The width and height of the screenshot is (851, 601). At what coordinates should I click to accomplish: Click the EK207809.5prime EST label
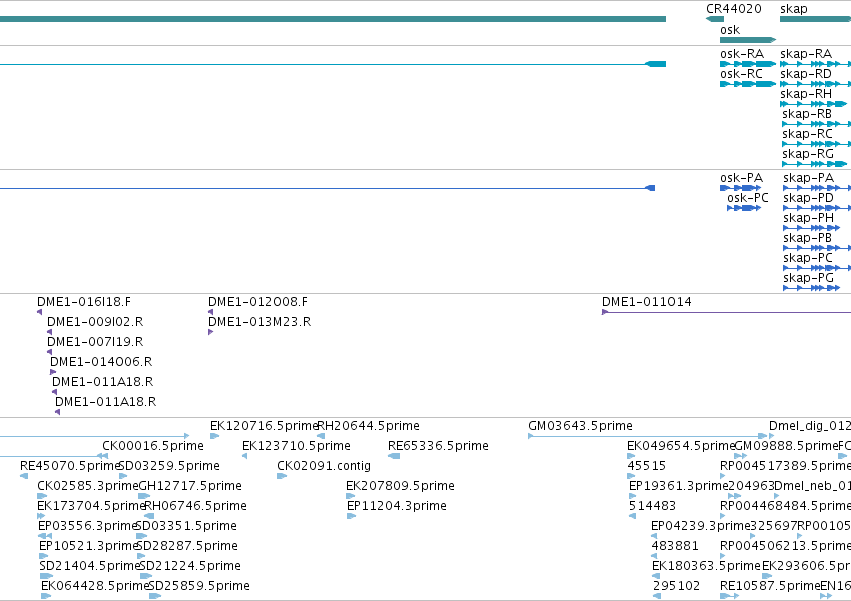click(401, 486)
